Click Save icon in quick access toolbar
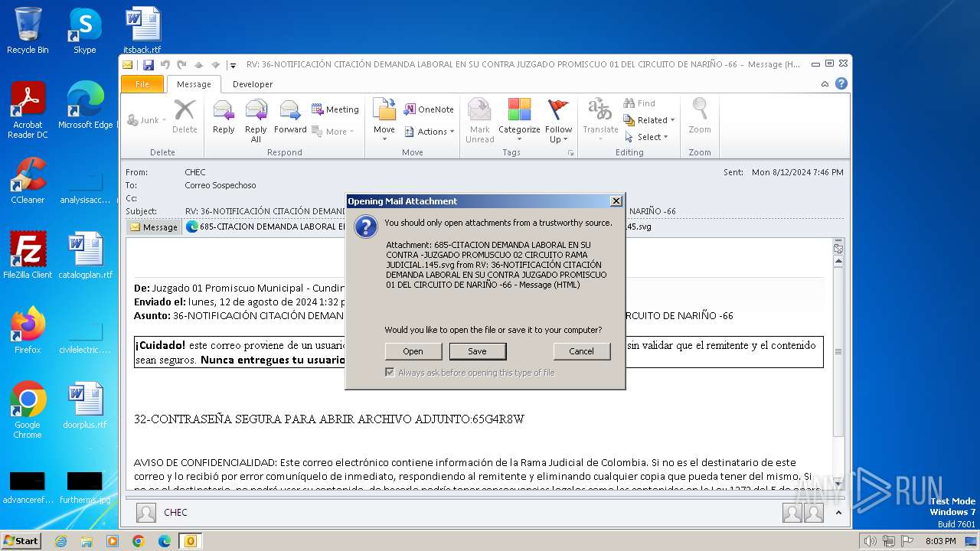The width and height of the screenshot is (980, 551). (149, 65)
